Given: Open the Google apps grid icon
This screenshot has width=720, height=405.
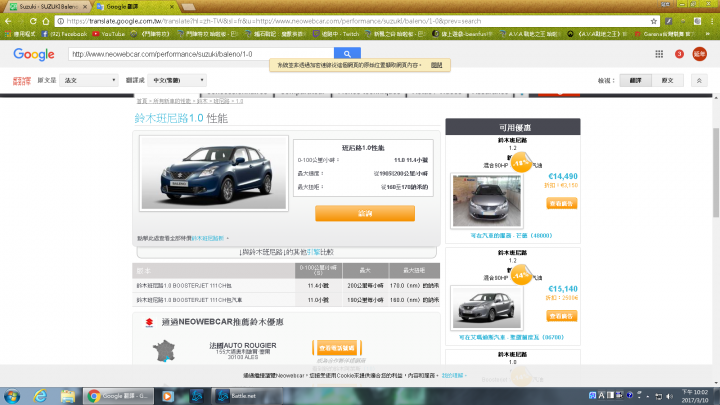Looking at the screenshot, I should pyautogui.click(x=659, y=54).
